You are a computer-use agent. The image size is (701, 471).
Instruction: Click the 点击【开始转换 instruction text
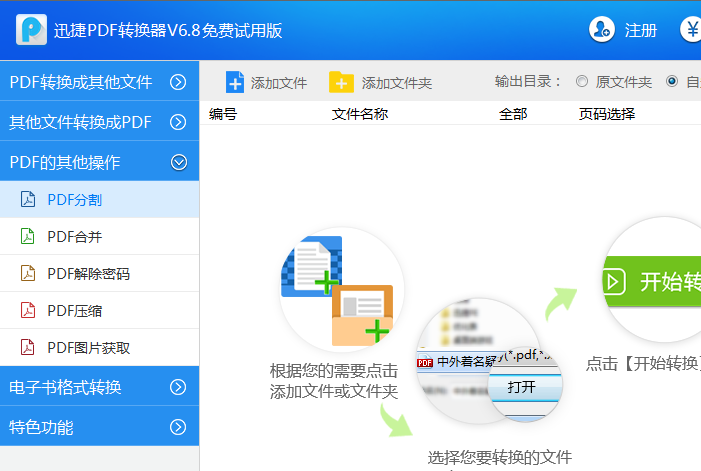click(643, 364)
